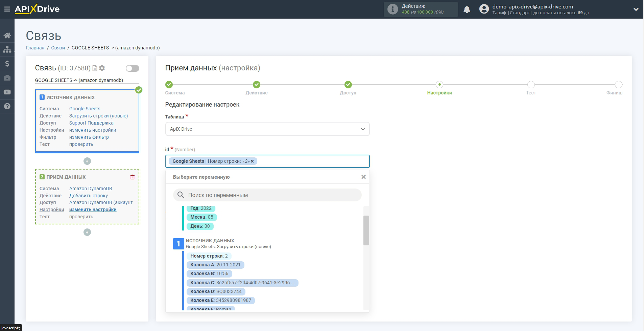Open the home sidebar icon
Viewport: 644px width, 331px height.
[7, 36]
